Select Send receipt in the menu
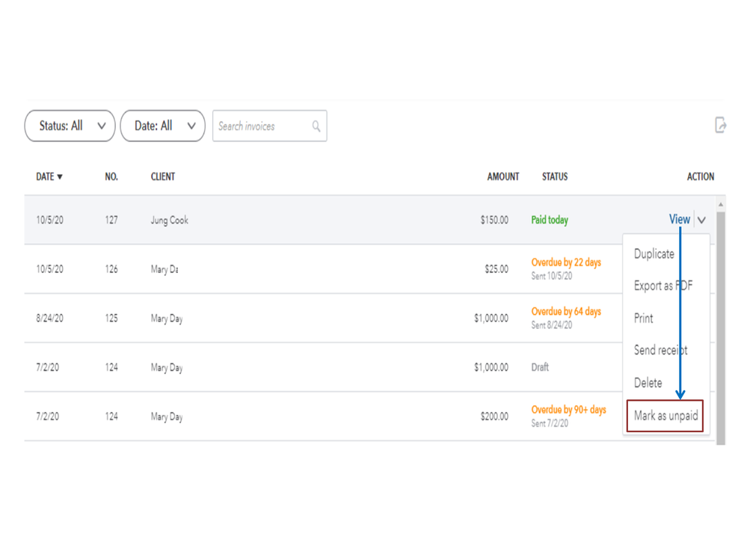747x560 pixels. coord(661,350)
